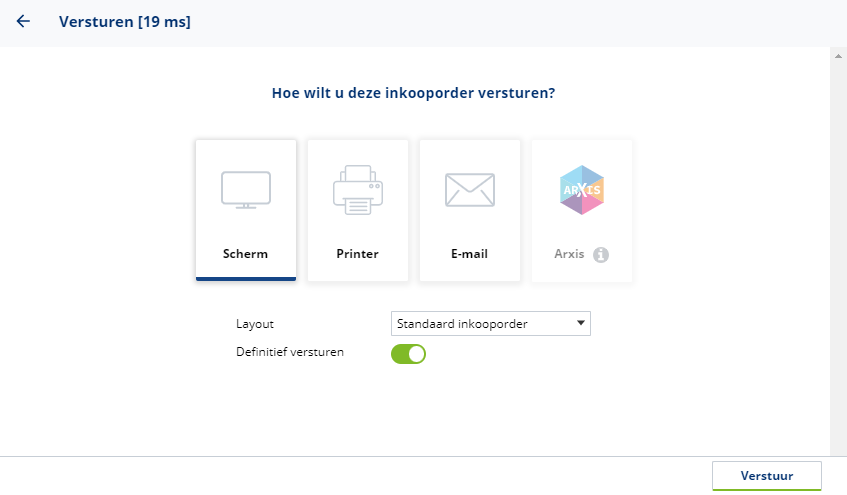Disable the Definitief versturen switch

[408, 353]
